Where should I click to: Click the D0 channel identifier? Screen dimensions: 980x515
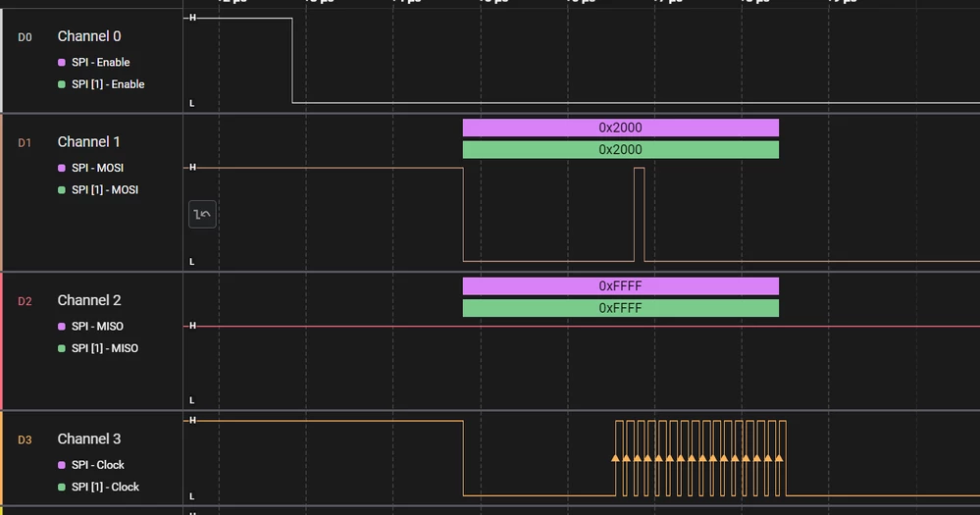click(x=25, y=37)
